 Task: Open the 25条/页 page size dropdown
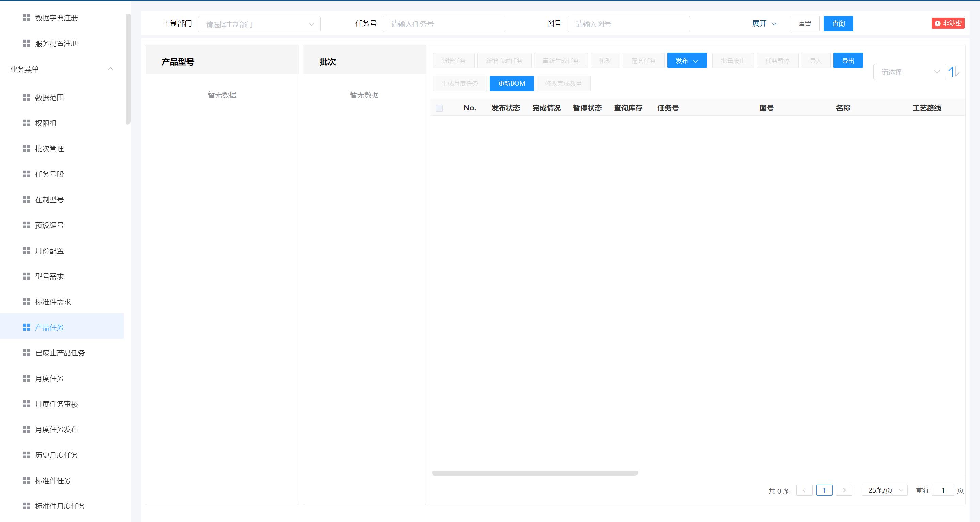point(884,490)
